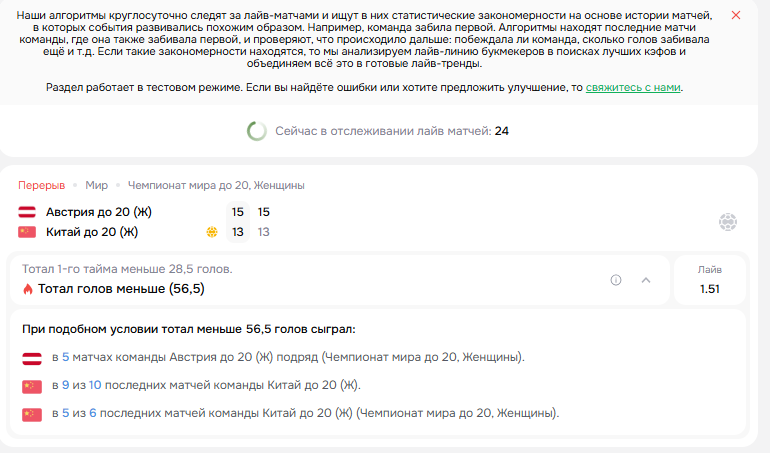Click the blue "9" in "9 из 10" row
770x453 pixels.
(65, 385)
